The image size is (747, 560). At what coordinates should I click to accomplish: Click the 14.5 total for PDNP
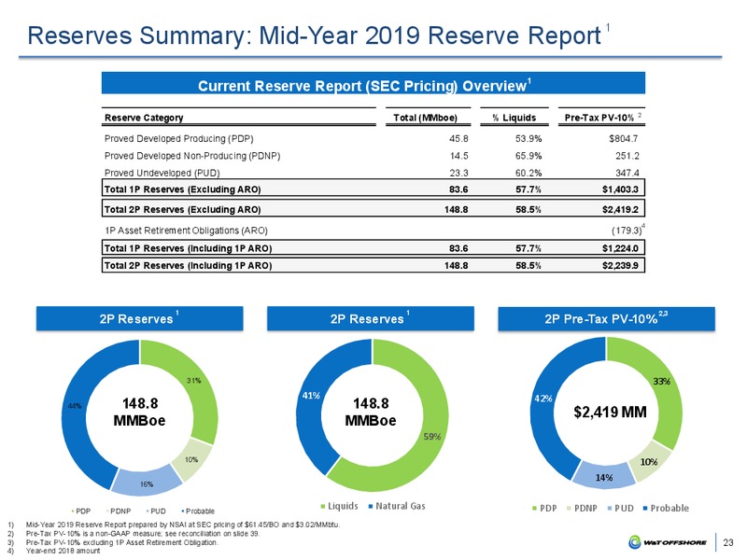point(459,156)
